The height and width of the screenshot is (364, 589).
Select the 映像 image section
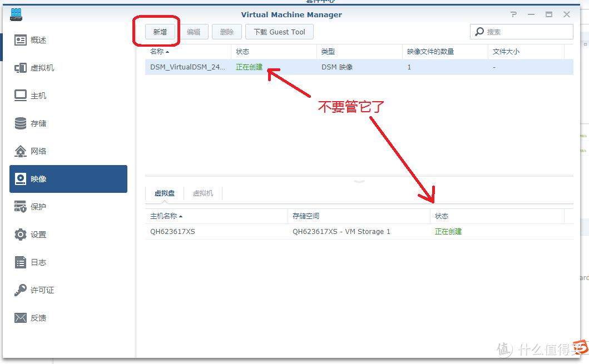coord(68,179)
